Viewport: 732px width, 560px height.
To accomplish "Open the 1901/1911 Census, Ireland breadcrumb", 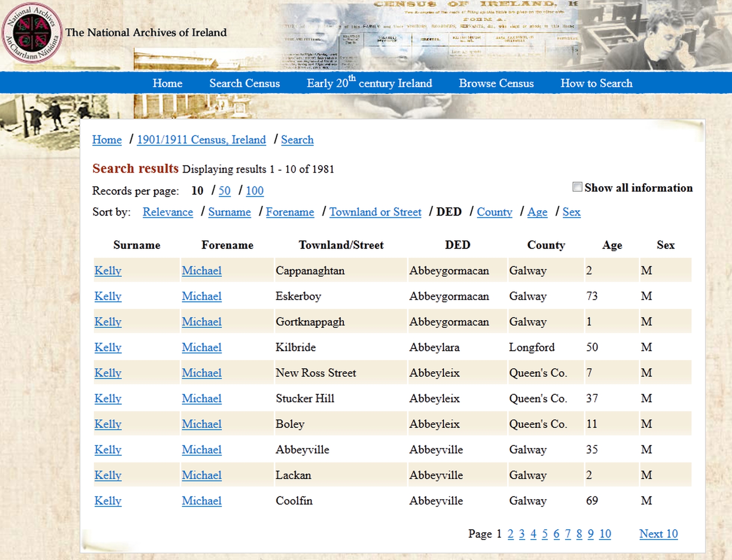I will (202, 139).
